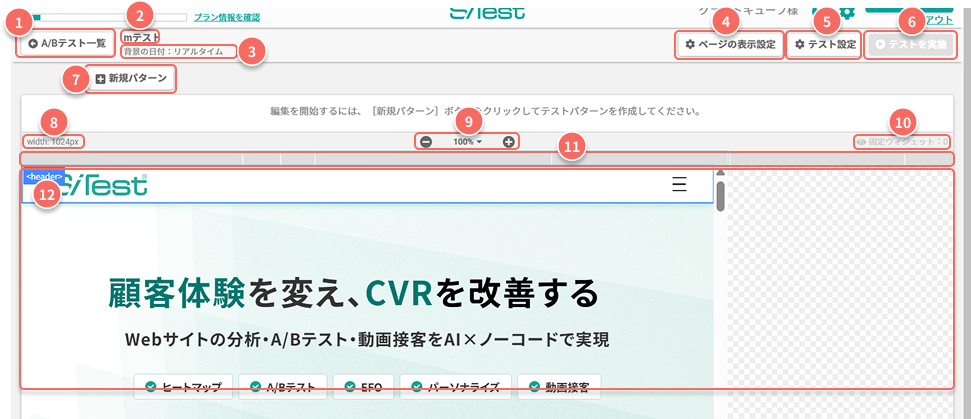This screenshot has height=419, width=971.
Task: Click the check icon beside パーソナライズ
Action: [417, 387]
